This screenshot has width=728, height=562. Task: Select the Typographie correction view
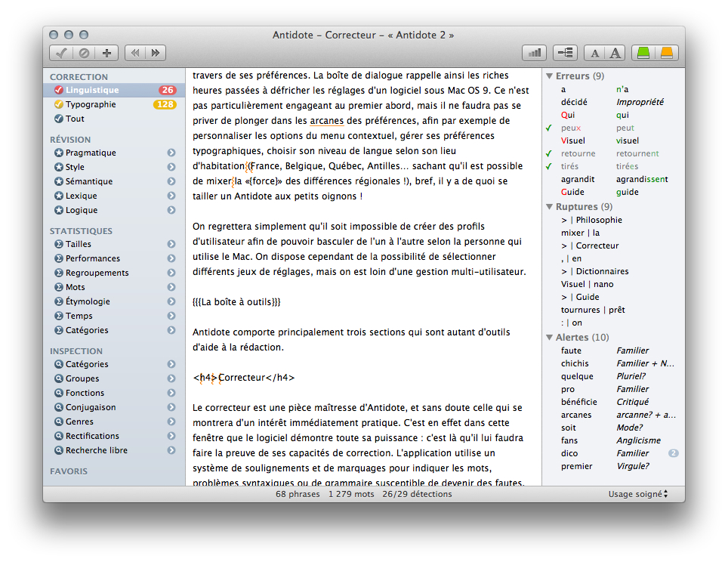click(x=114, y=104)
